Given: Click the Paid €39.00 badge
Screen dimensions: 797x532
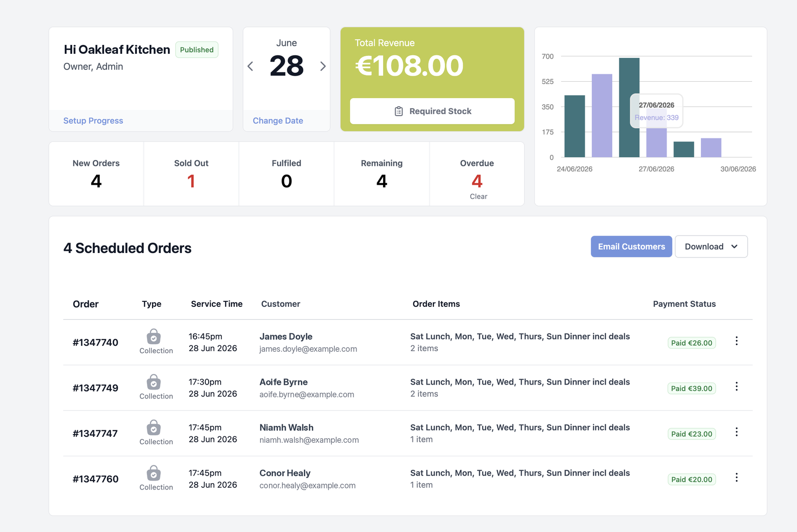Looking at the screenshot, I should (x=691, y=389).
